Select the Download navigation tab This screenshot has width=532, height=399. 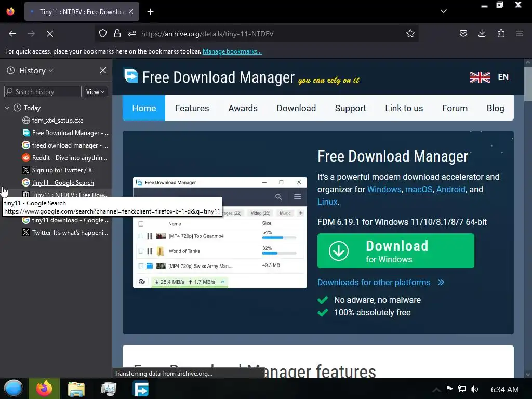[x=296, y=108]
